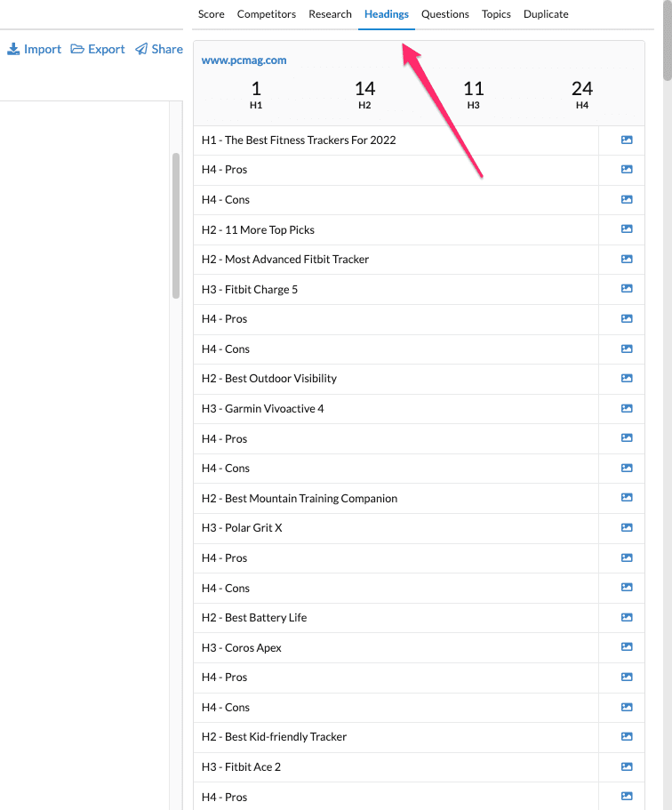The image size is (672, 810).
Task: Open the Questions tab
Action: point(444,13)
